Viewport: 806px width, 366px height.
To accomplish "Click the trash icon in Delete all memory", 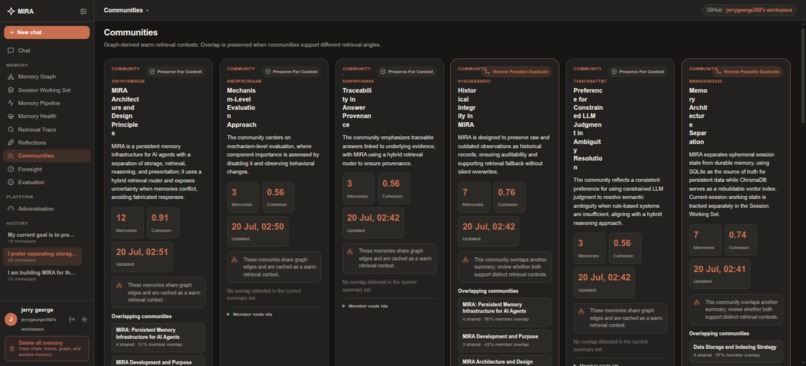I will point(12,349).
